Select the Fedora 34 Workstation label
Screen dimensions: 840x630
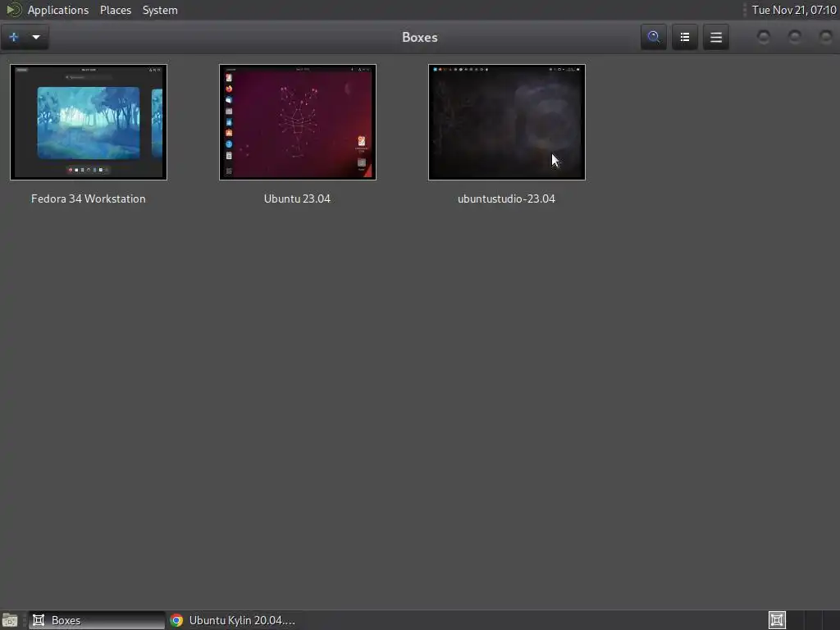(89, 199)
